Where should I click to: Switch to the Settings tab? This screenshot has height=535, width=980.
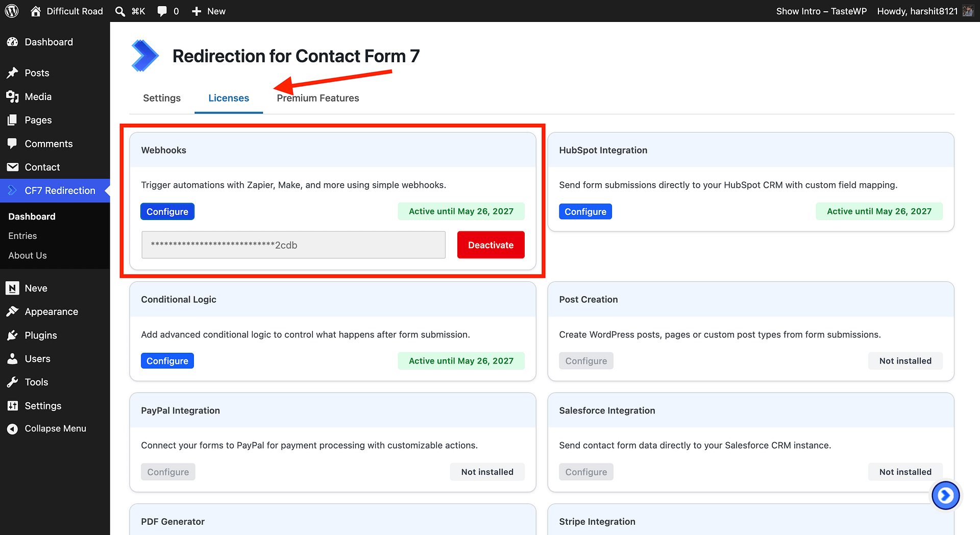162,98
